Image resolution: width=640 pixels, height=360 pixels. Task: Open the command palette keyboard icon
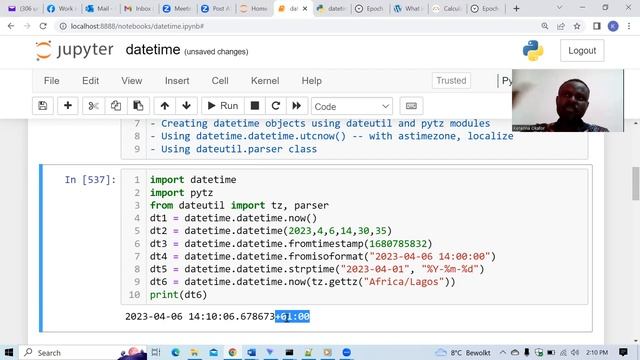[411, 106]
